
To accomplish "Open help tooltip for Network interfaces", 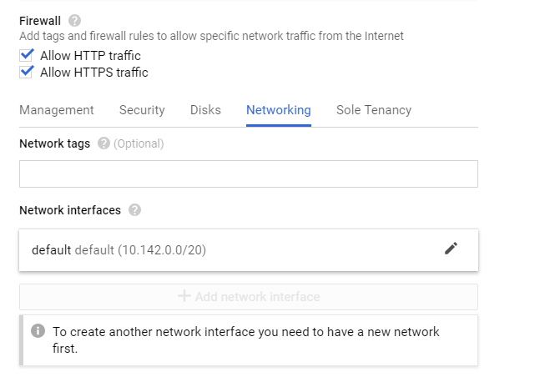I will pyautogui.click(x=134, y=210).
